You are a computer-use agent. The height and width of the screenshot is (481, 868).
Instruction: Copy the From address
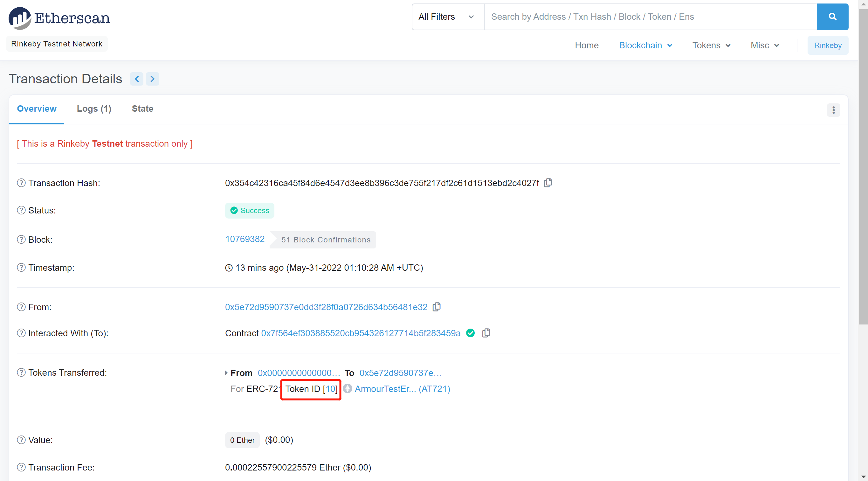coord(436,307)
